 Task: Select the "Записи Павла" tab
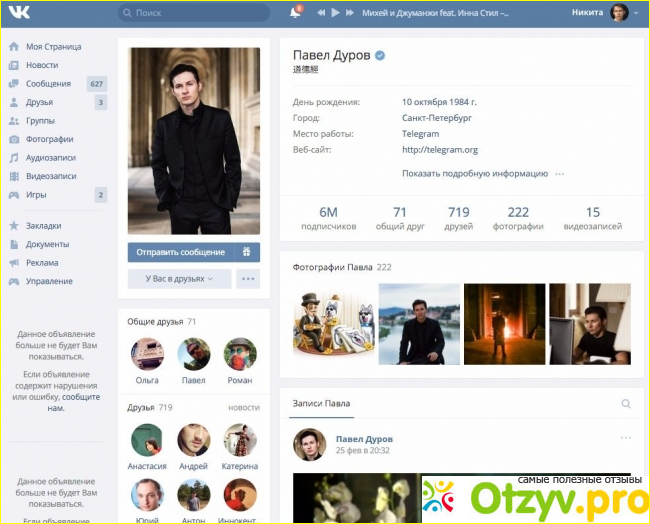click(321, 404)
